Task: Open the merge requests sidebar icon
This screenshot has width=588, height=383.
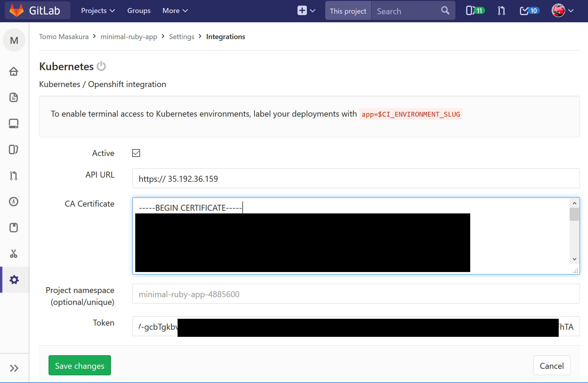Action: [x=14, y=176]
